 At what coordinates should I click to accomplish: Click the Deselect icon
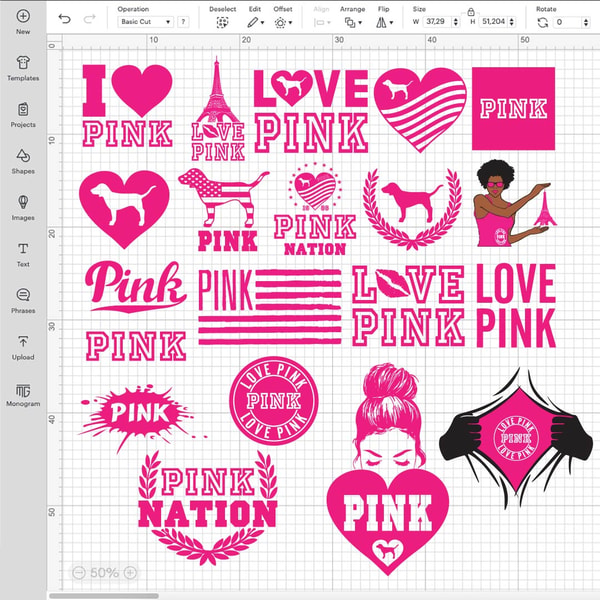222,23
